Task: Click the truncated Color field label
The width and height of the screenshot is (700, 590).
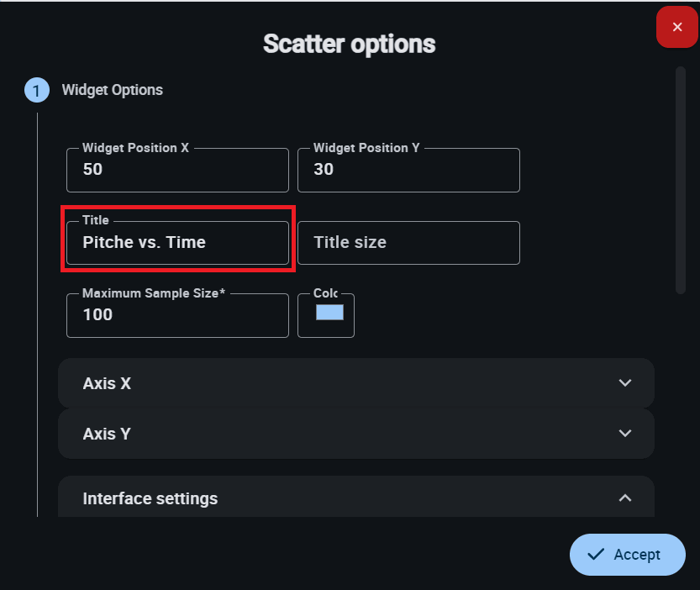Action: tap(325, 293)
